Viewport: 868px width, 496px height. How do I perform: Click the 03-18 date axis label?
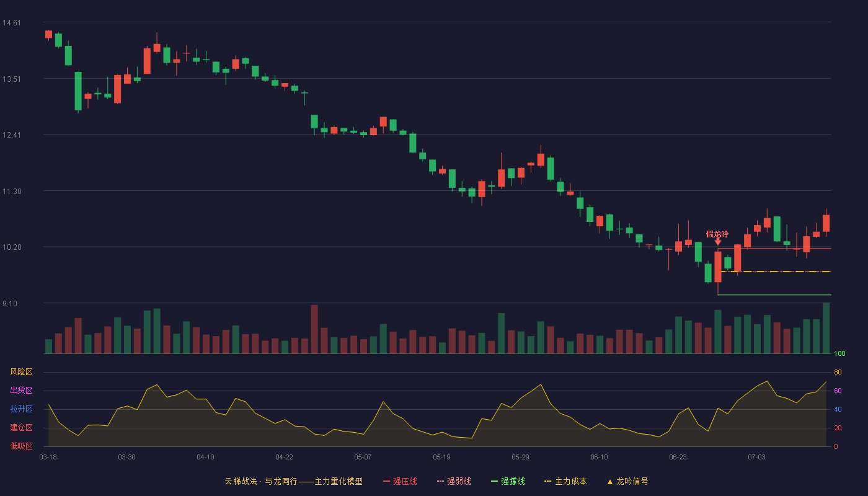48,457
